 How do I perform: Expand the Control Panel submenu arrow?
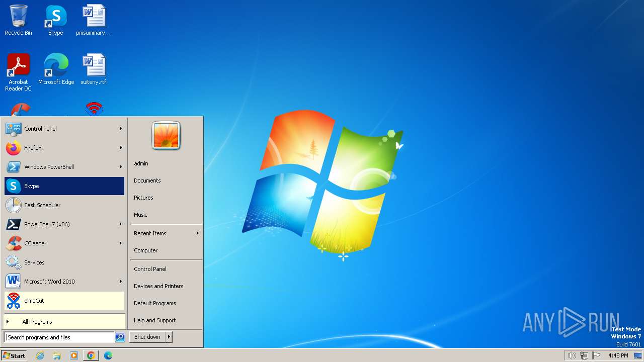[121, 129]
